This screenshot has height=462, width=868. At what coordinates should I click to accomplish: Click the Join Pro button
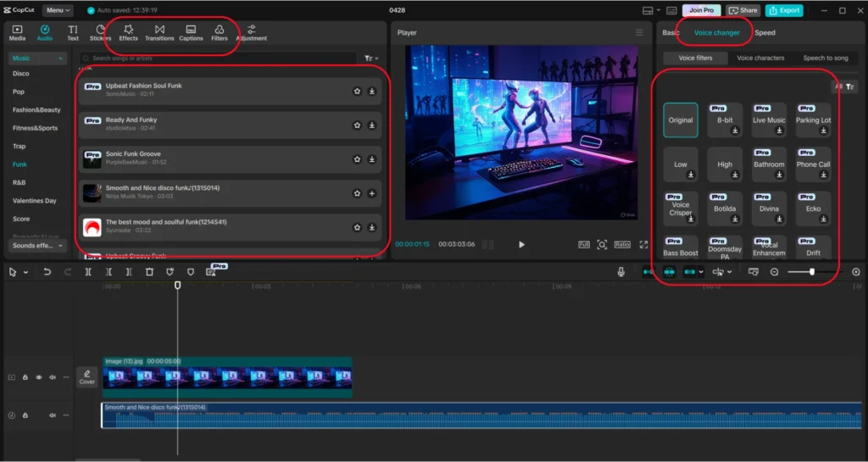tap(701, 10)
